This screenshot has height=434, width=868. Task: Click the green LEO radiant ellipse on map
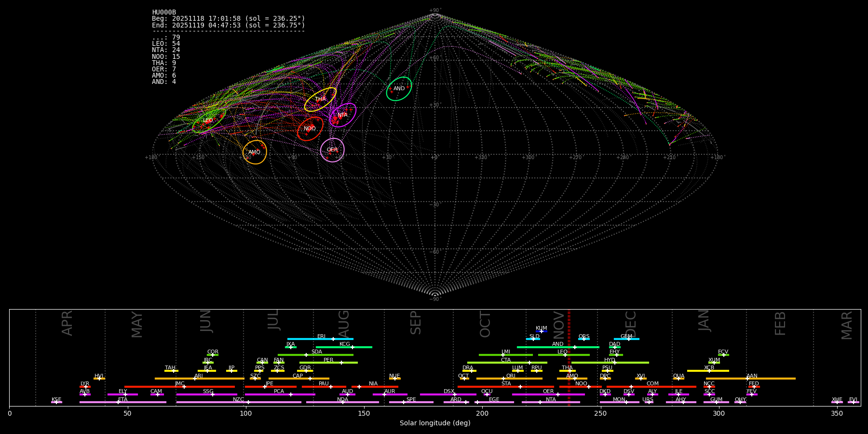click(209, 121)
